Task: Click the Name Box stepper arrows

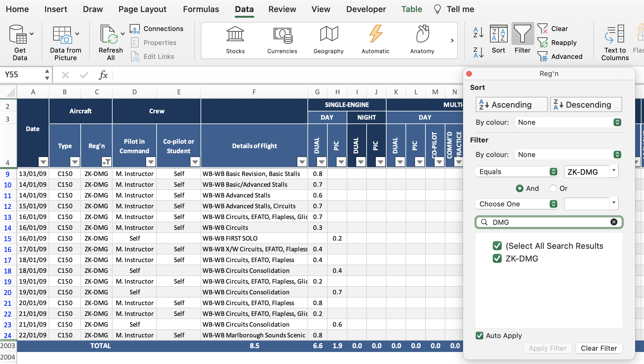Action: [47, 75]
